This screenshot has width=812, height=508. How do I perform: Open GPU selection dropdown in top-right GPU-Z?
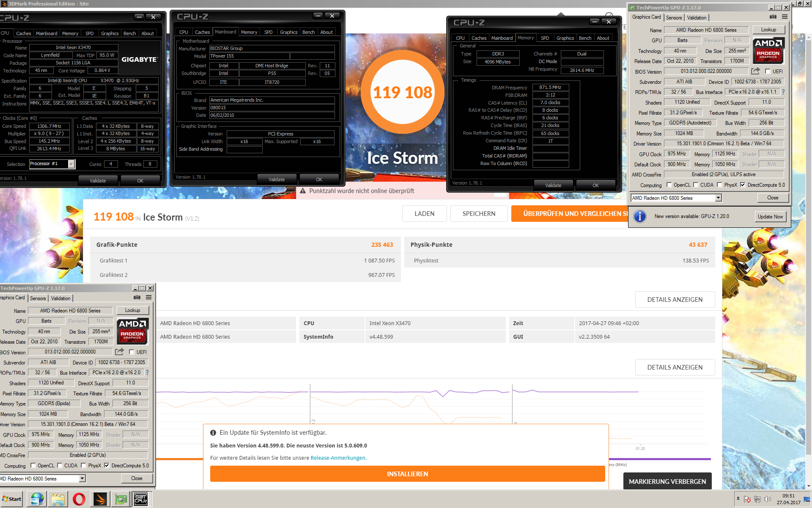click(718, 198)
